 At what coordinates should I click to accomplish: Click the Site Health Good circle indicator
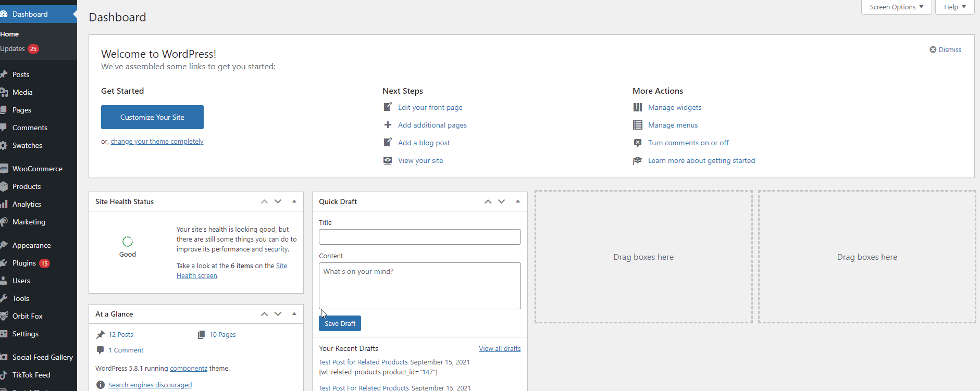click(x=128, y=242)
